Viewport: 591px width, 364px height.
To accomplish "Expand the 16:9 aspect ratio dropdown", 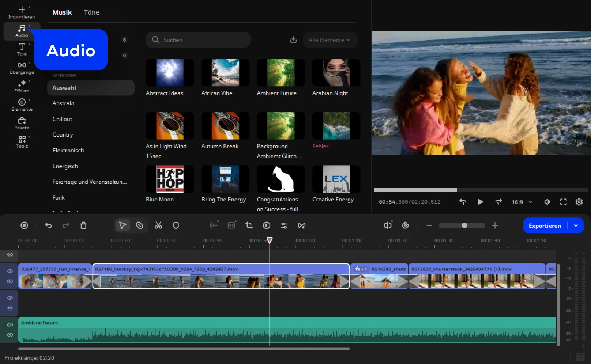I will tap(522, 202).
